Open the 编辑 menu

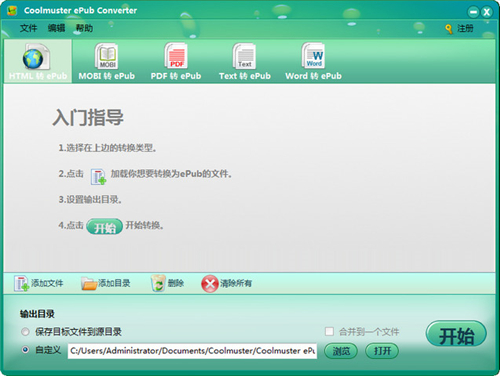(56, 28)
